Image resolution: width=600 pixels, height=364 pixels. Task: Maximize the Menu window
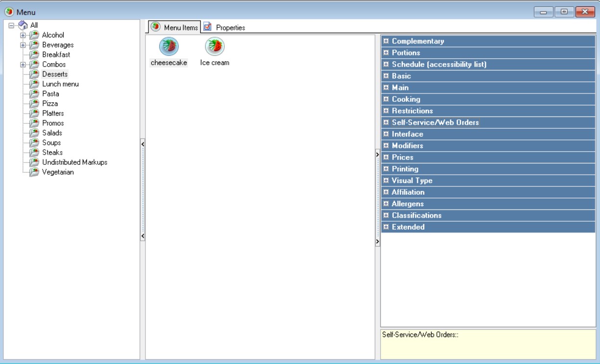click(x=564, y=12)
